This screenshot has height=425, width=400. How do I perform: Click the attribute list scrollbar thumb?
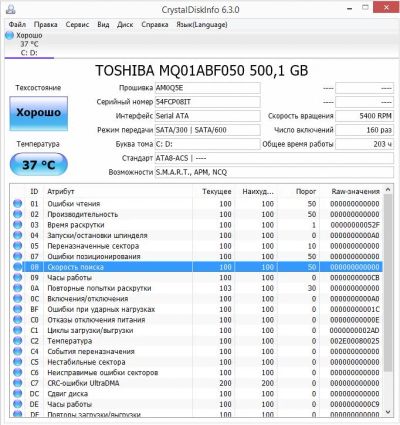point(388,283)
